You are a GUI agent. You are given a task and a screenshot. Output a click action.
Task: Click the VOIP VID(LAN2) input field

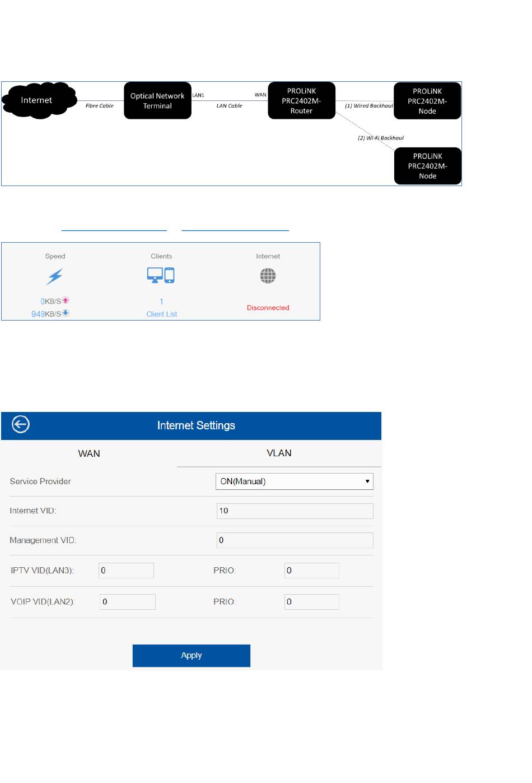coord(127,602)
